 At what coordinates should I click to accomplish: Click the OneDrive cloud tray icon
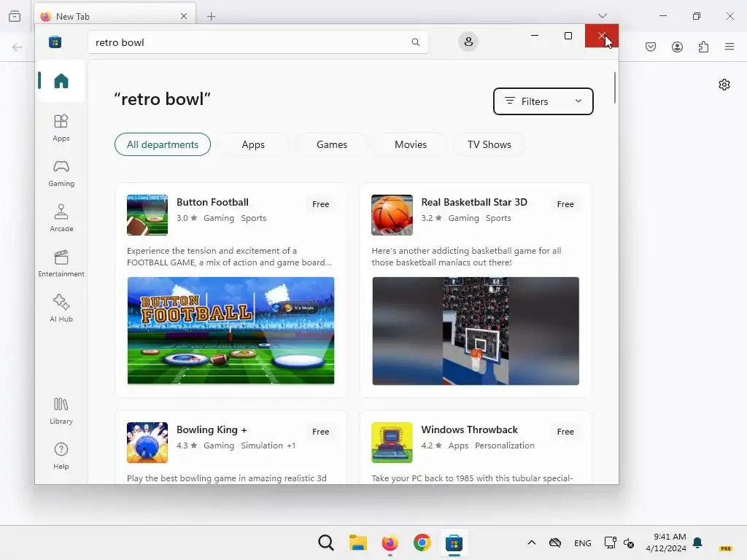555,542
